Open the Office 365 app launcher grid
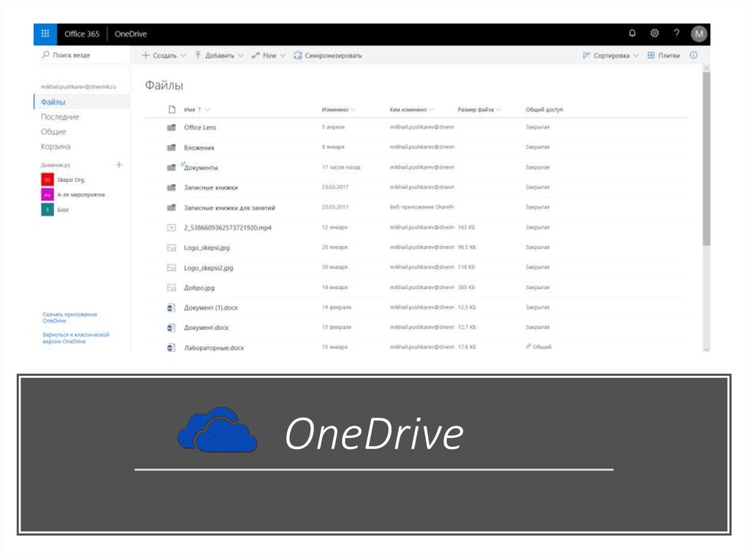748x560 pixels. pos(45,34)
